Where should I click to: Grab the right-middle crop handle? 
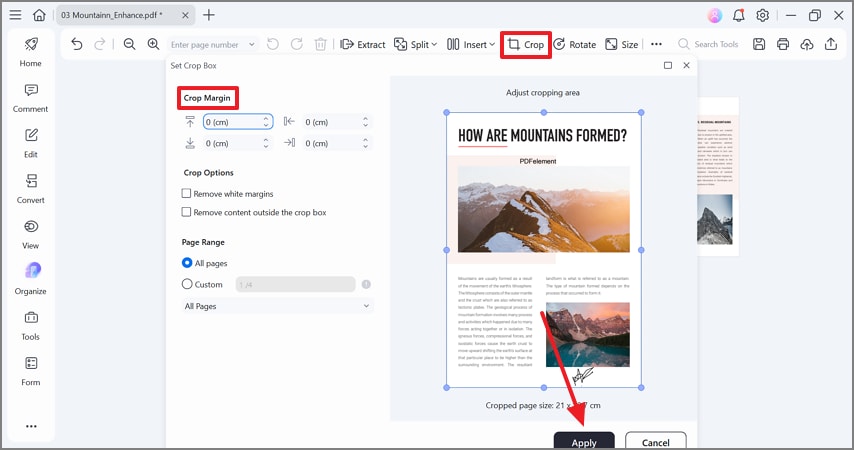coord(641,250)
